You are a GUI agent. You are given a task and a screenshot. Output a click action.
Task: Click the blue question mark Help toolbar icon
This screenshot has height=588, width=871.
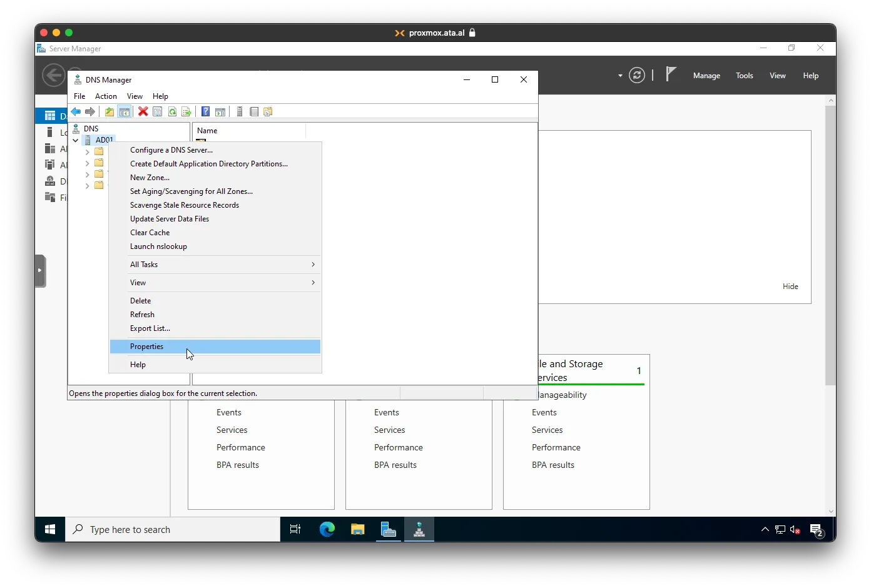pyautogui.click(x=205, y=112)
